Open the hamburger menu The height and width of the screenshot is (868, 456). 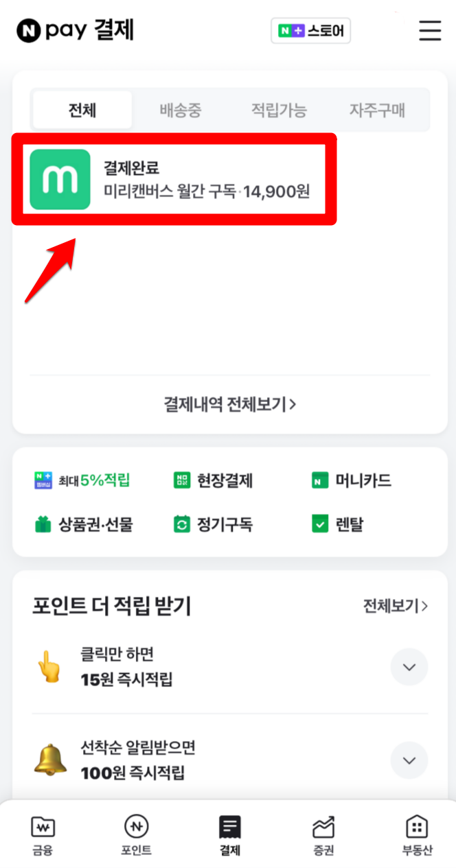click(430, 31)
